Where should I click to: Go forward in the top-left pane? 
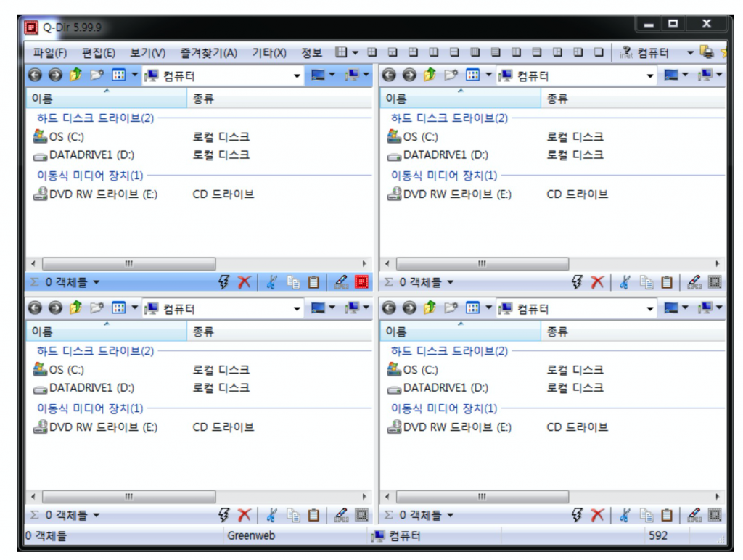tap(55, 75)
